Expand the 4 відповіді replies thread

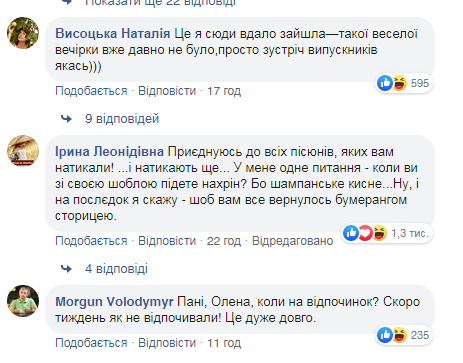pyautogui.click(x=116, y=269)
